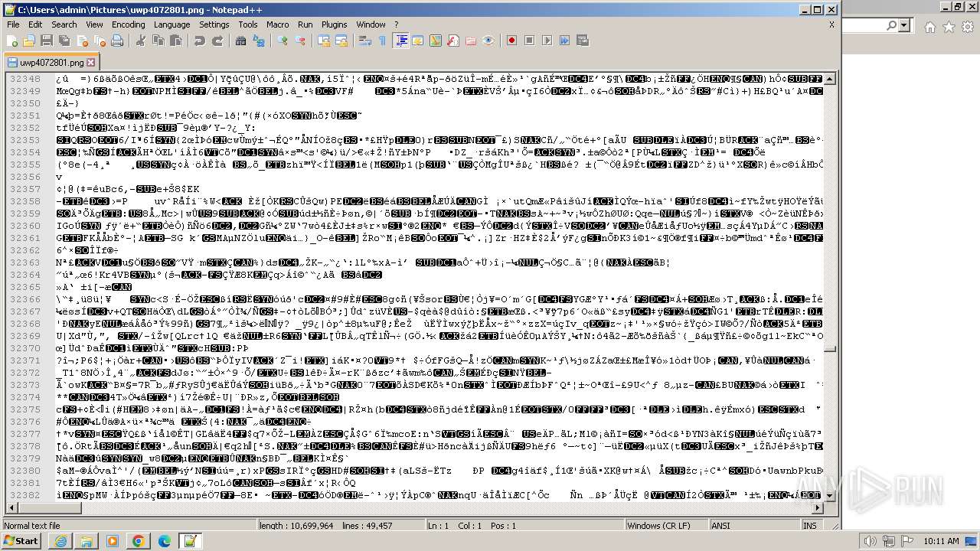Open the Edit menu

point(35,24)
